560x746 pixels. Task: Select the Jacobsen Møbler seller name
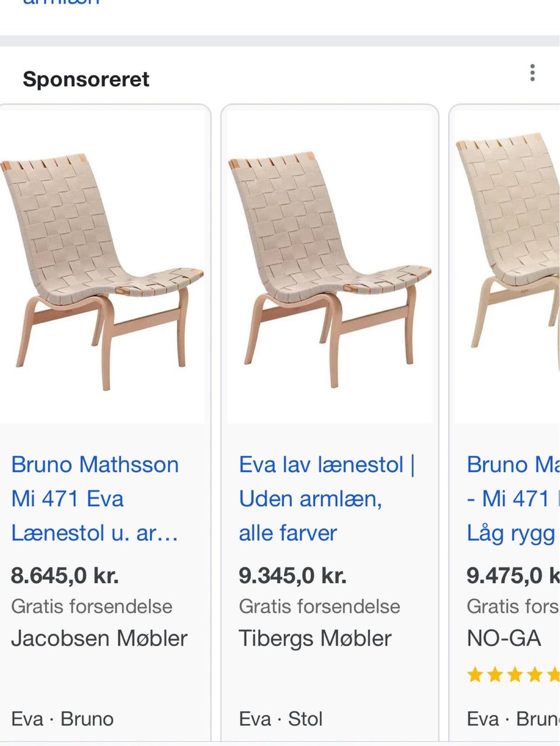(x=99, y=638)
